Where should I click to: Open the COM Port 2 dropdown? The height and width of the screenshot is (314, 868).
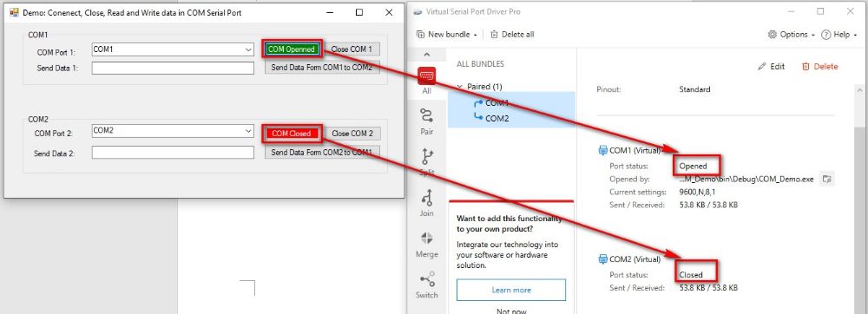[x=248, y=131]
